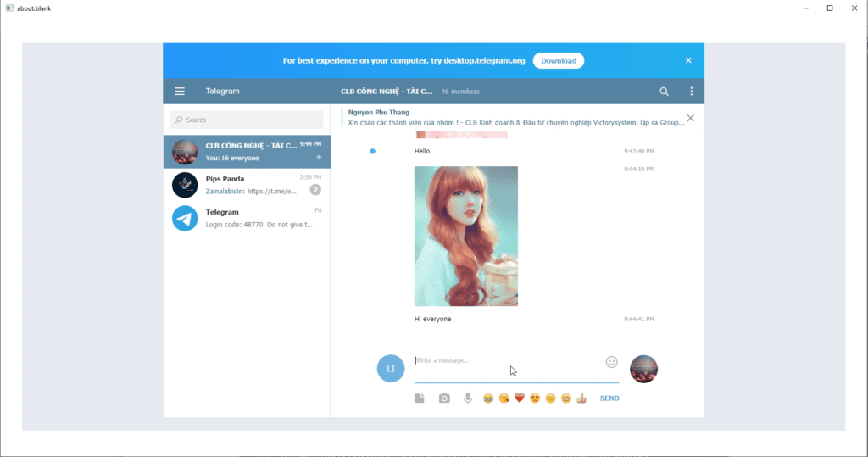The width and height of the screenshot is (868, 457).
Task: Click the unread badge 7 on Pips Panda
Action: click(315, 190)
